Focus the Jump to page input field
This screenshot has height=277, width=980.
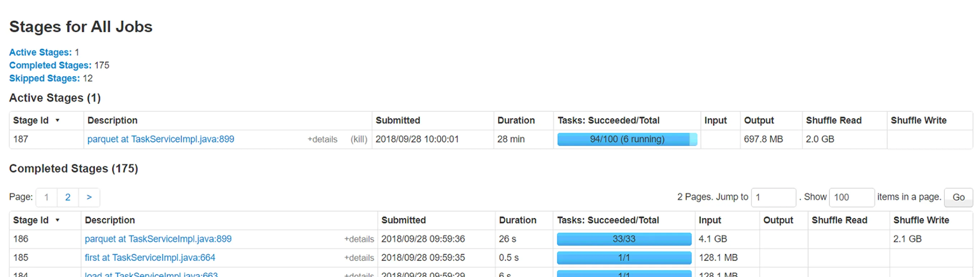pyautogui.click(x=774, y=197)
